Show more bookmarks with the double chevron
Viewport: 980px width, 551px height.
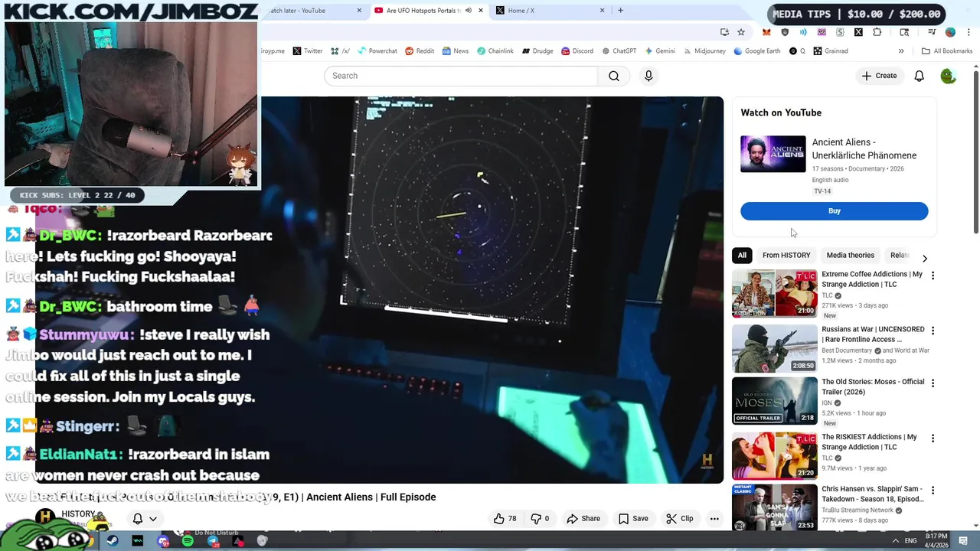[x=901, y=51]
